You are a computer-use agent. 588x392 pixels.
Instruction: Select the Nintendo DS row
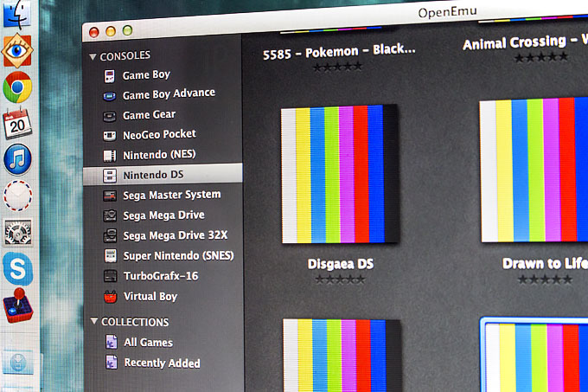[163, 175]
